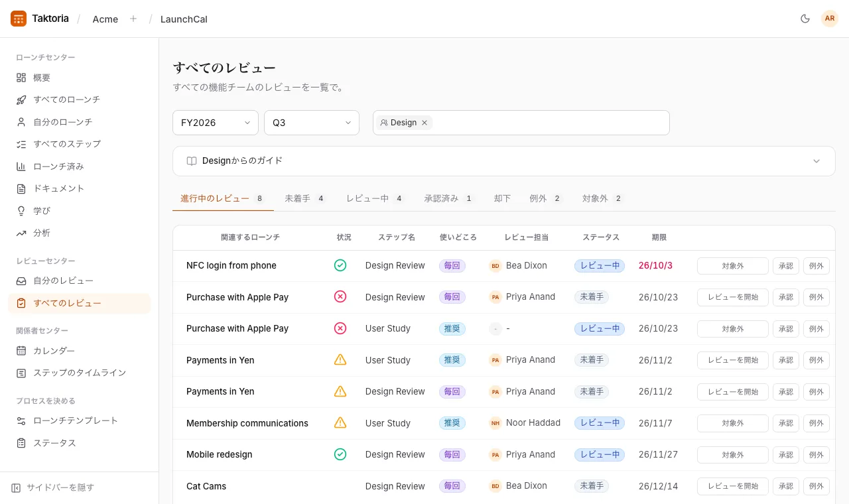
Task: Switch to the レビュー中 tab
Action: pos(375,198)
